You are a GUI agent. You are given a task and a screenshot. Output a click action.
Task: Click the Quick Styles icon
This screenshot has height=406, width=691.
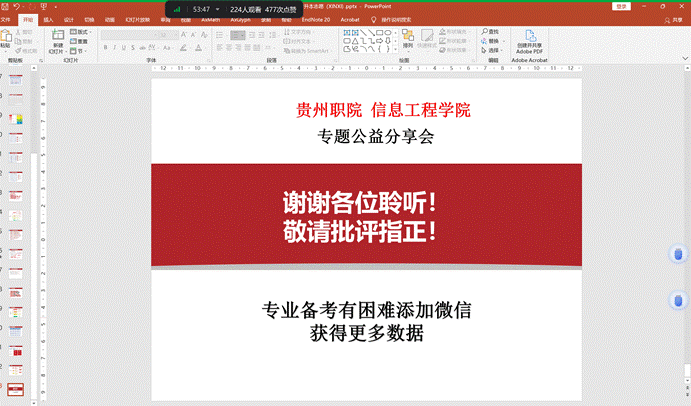[427, 38]
